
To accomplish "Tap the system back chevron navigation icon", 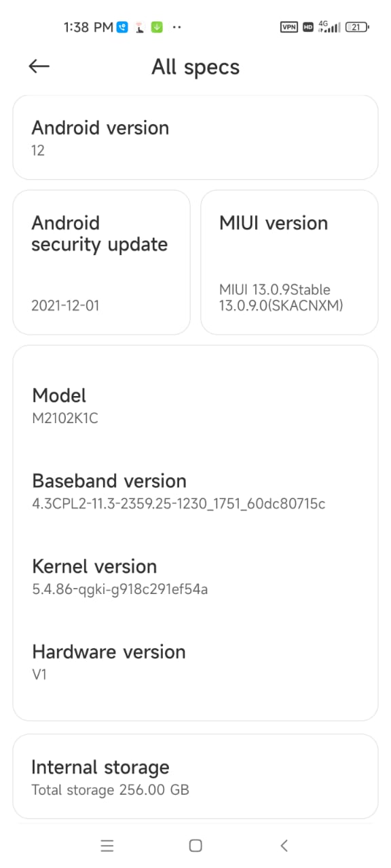I will [x=284, y=845].
